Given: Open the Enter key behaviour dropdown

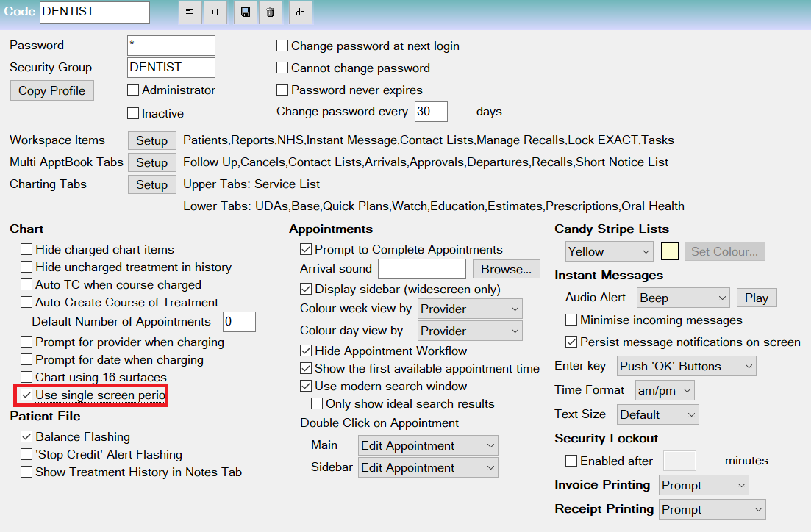Looking at the screenshot, I should [686, 366].
